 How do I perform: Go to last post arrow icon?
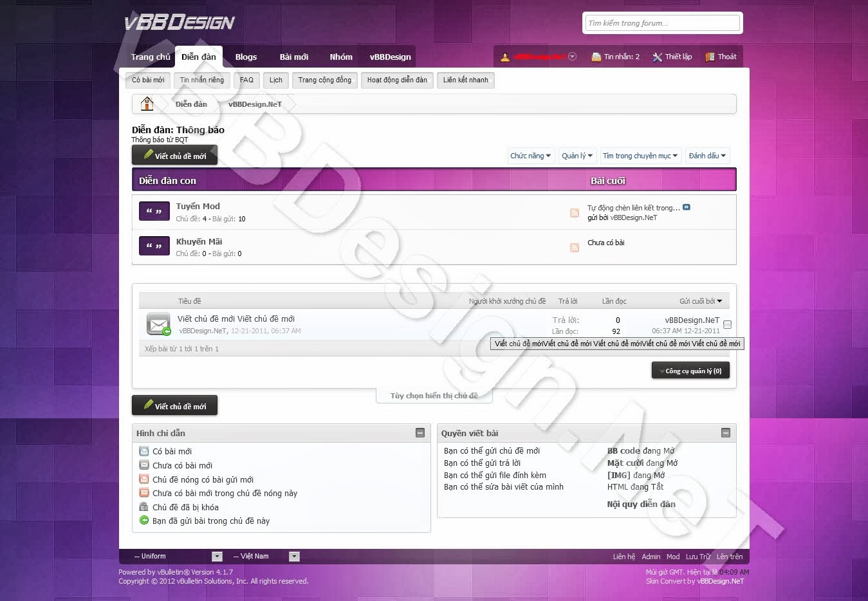point(687,207)
